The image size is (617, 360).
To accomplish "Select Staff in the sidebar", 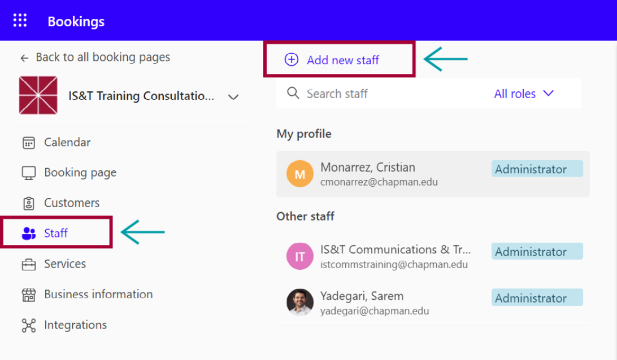I will point(57,233).
